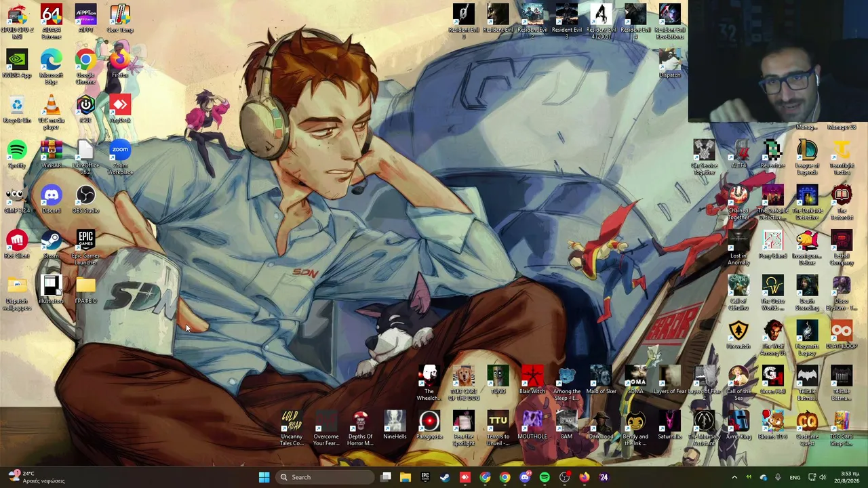Select The Textorcist game shortcut

point(842,203)
